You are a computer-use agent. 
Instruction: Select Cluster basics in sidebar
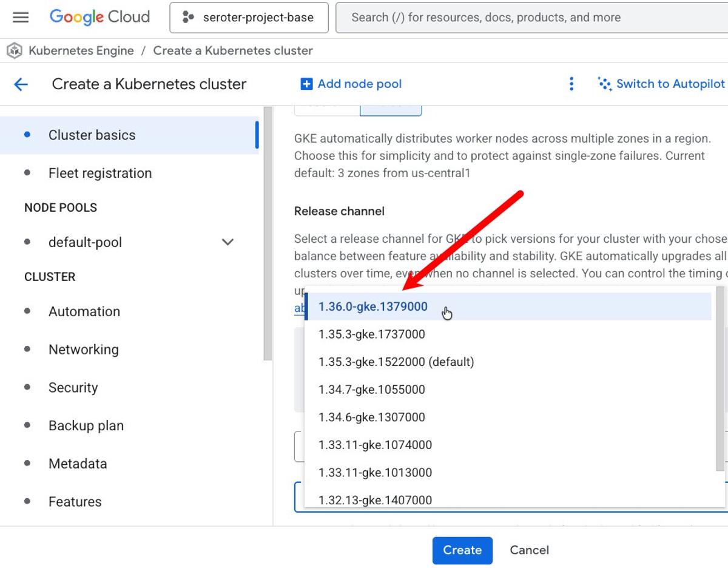[129, 135]
